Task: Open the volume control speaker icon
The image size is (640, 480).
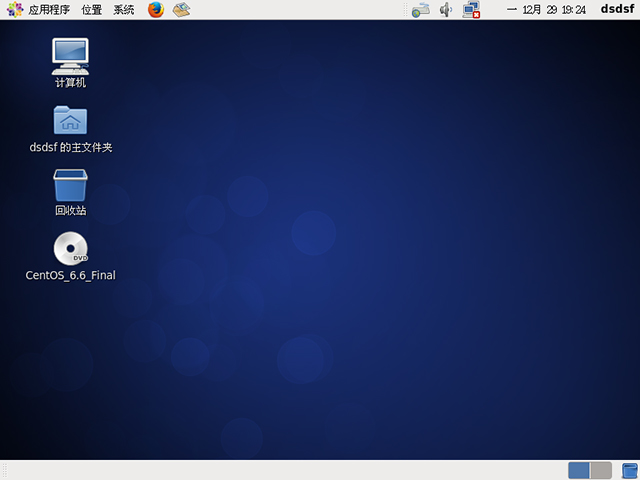Action: pos(446,9)
